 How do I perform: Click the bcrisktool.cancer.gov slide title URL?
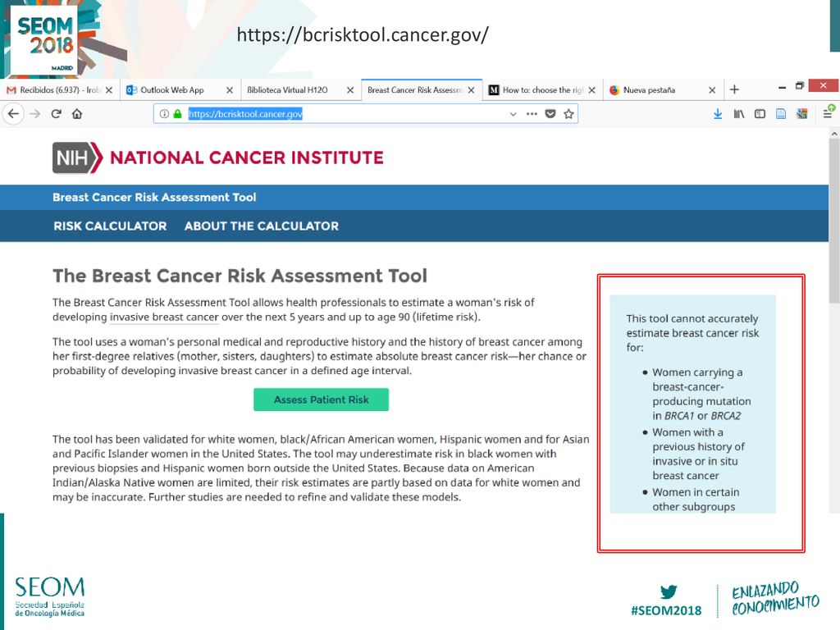363,34
